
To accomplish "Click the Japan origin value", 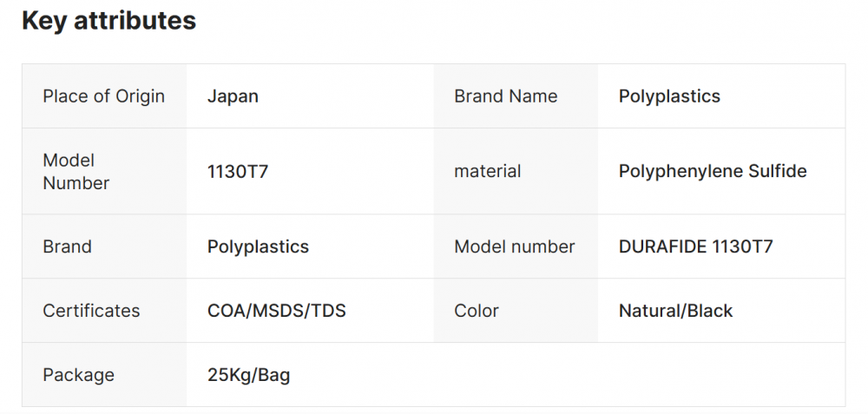I will tap(233, 96).
